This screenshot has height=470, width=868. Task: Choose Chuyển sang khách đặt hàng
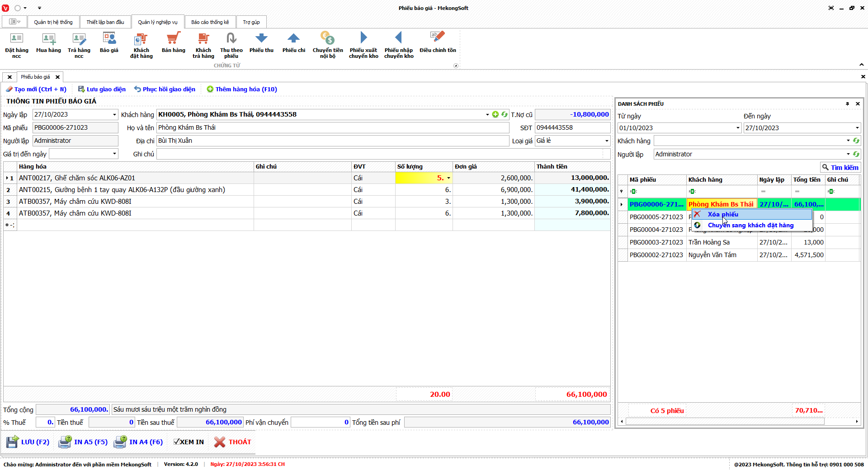tap(750, 225)
